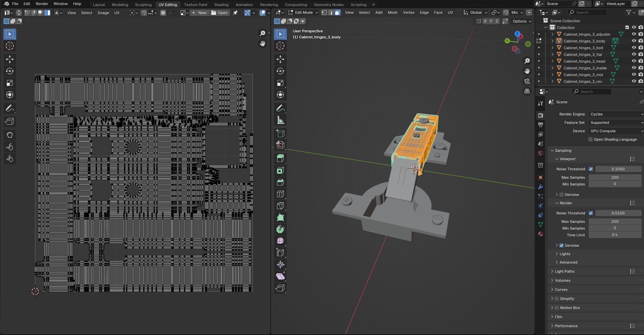Select the Measure tool in 3D viewport

pos(280,120)
